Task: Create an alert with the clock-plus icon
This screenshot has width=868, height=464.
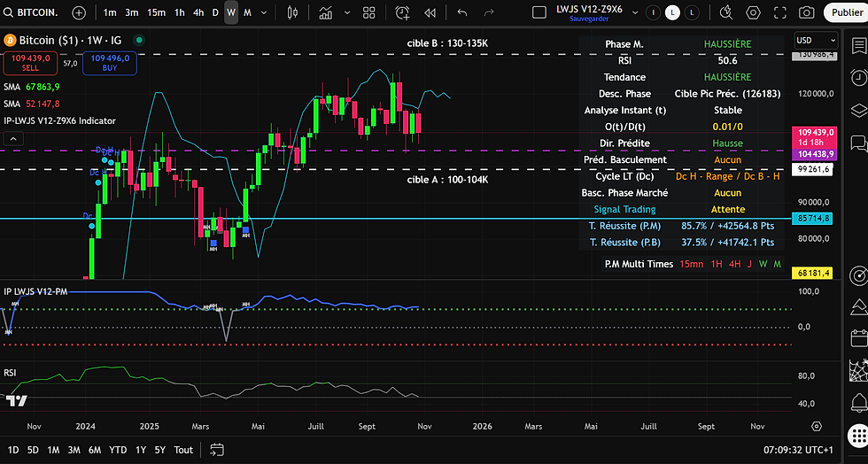Action: click(402, 12)
